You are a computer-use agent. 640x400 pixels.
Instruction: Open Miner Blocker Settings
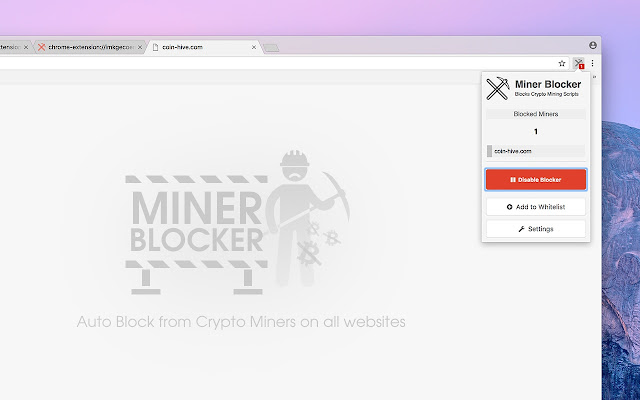pos(536,229)
